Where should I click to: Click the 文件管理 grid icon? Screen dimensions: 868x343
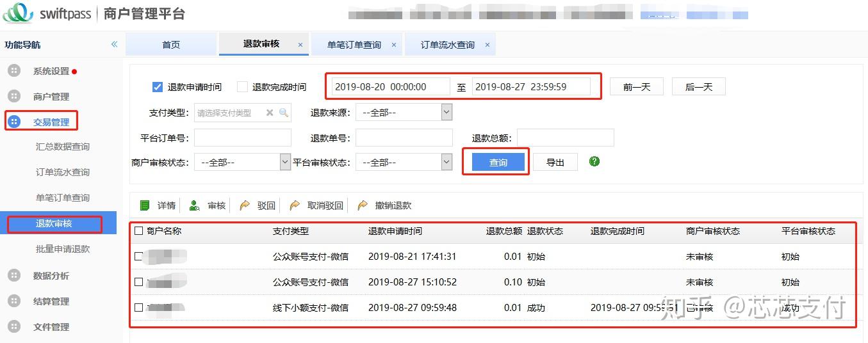(14, 326)
